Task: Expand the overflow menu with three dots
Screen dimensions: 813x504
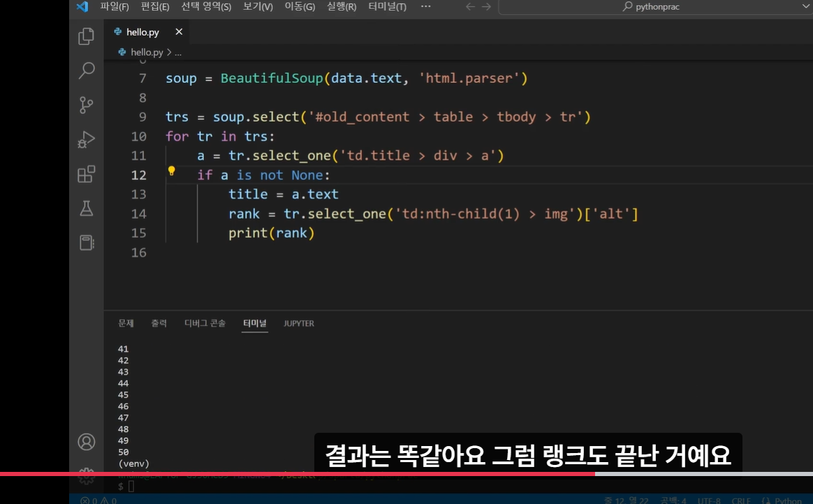Action: pyautogui.click(x=425, y=7)
